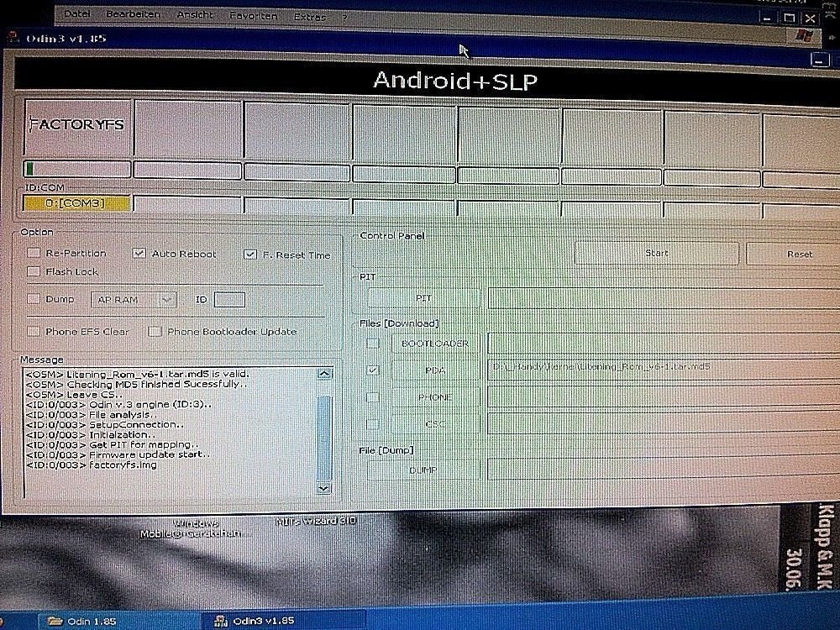840x630 pixels.
Task: Tick the Dump checkbox
Action: [x=34, y=299]
